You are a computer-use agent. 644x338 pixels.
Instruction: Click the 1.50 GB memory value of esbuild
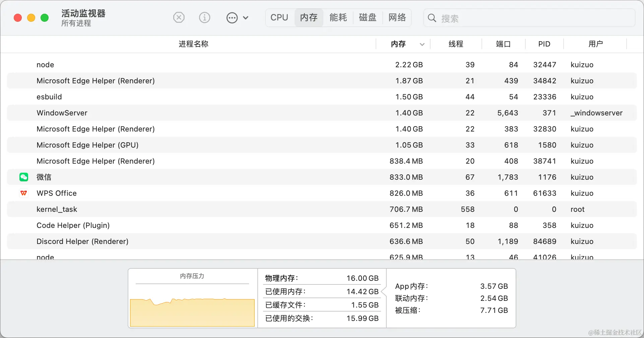pos(409,97)
